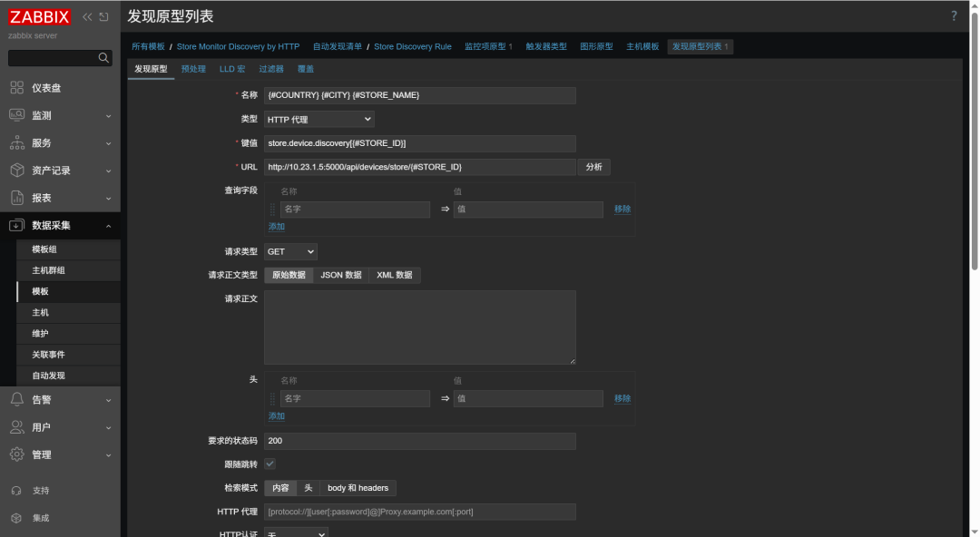The image size is (980, 537).
Task: Expand the 资产记录 menu chevron
Action: (x=109, y=171)
